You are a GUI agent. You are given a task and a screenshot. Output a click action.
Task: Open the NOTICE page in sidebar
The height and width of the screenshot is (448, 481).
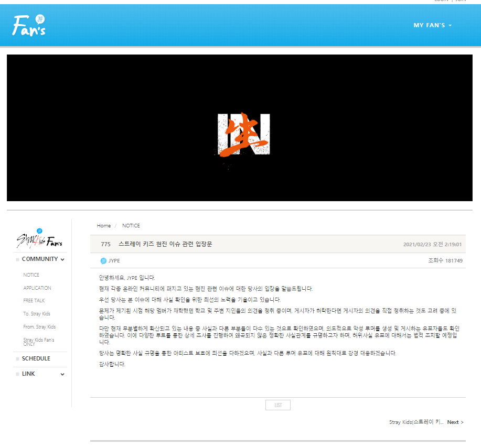(31, 275)
